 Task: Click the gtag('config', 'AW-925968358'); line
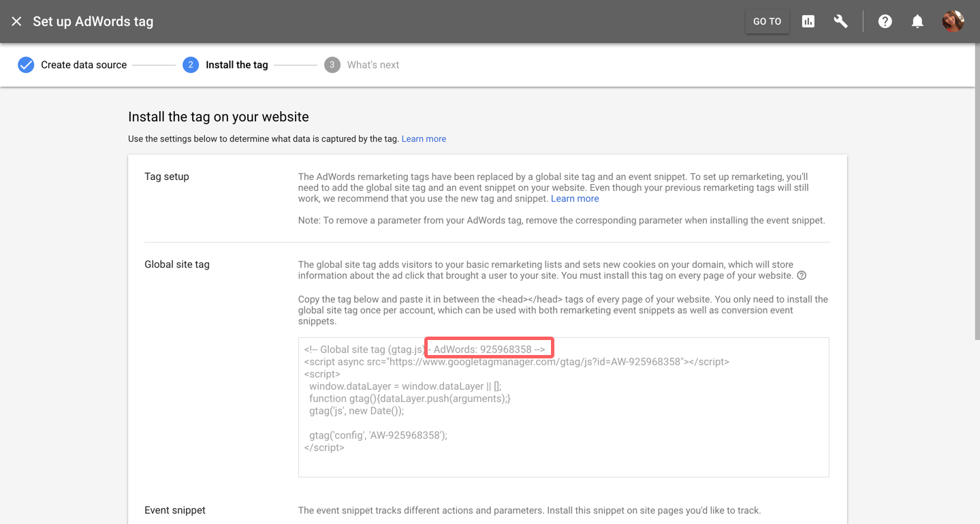378,435
